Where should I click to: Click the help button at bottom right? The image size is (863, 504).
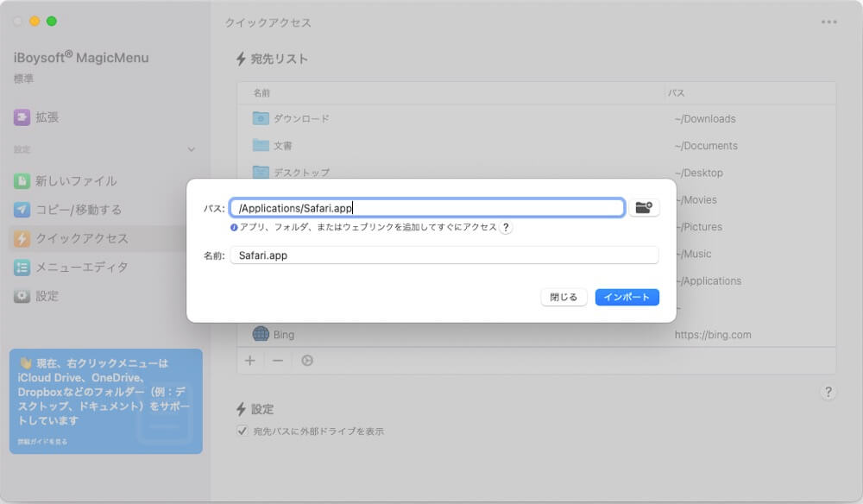point(828,393)
